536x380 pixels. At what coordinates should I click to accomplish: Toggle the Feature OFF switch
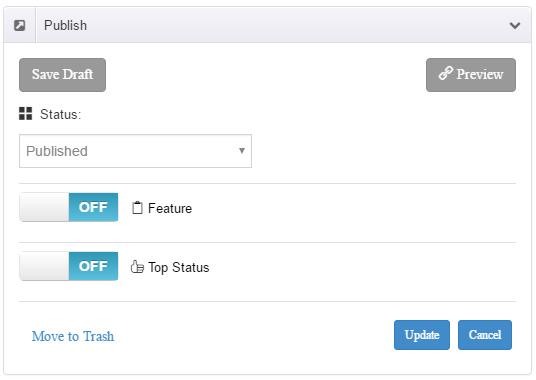click(x=69, y=207)
